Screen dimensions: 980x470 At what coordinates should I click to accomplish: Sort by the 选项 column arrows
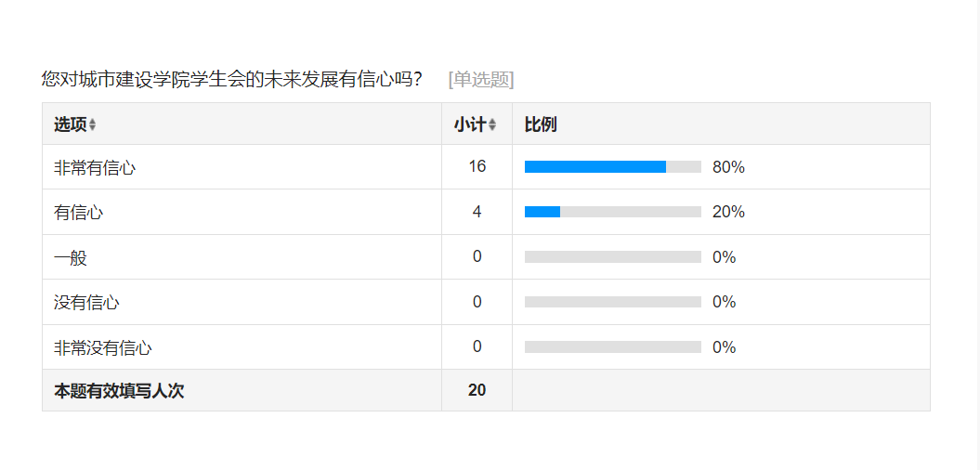(93, 125)
